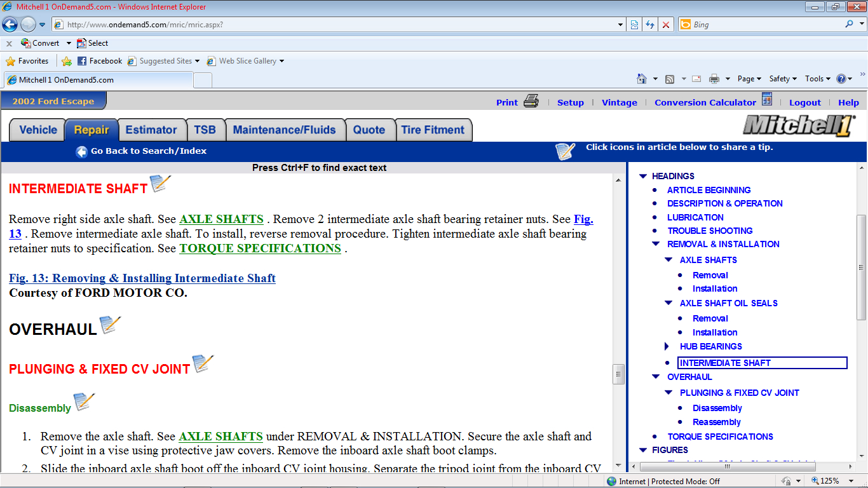This screenshot has height=488, width=868.
Task: Collapse the FIGURES tree section
Action: [643, 450]
